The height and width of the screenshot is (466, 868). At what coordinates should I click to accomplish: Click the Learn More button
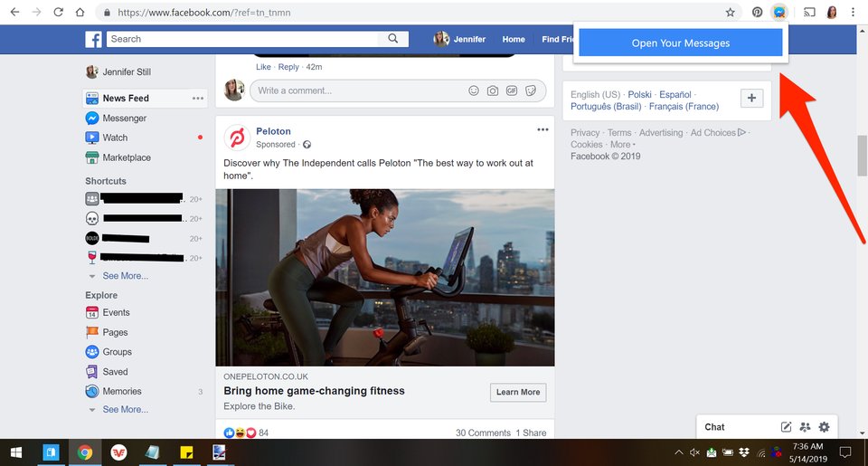518,392
